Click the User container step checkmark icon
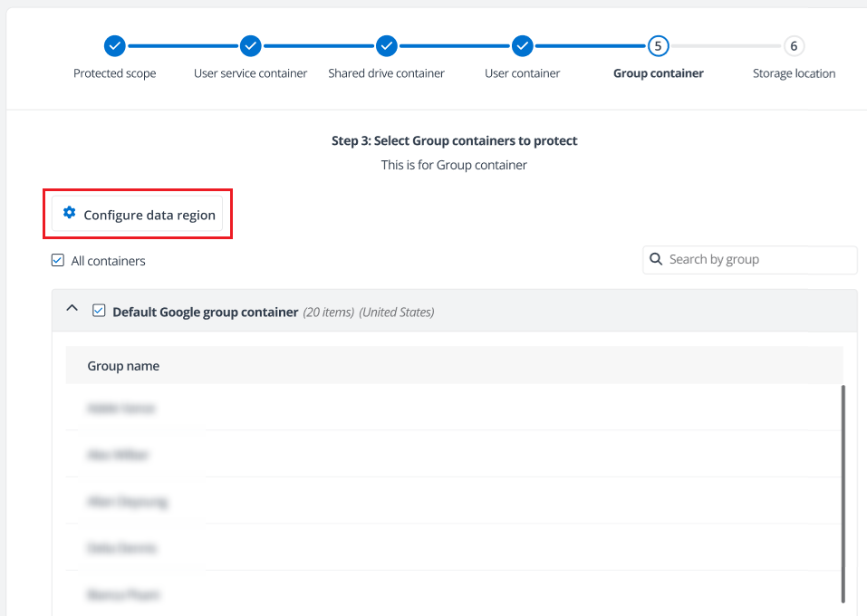The width and height of the screenshot is (867, 616). point(522,45)
